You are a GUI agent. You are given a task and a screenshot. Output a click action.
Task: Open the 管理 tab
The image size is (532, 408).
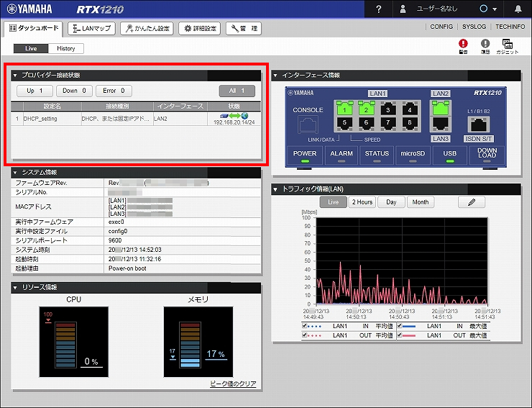[x=244, y=29]
